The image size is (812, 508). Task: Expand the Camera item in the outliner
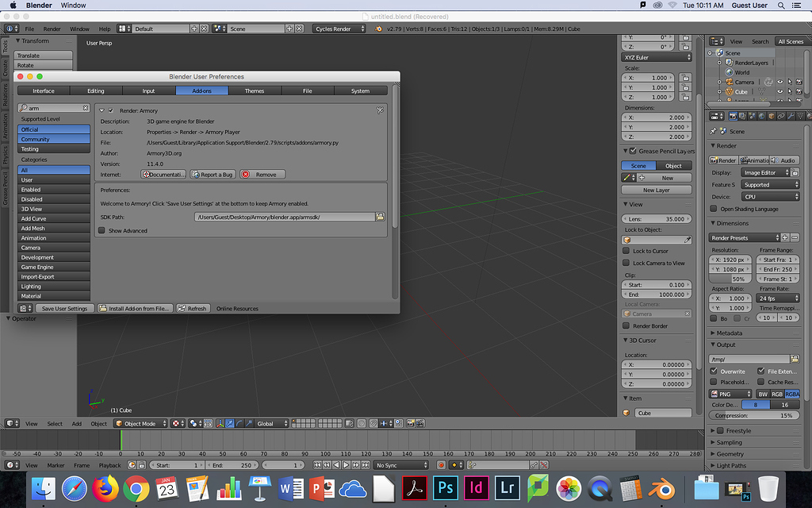(719, 82)
